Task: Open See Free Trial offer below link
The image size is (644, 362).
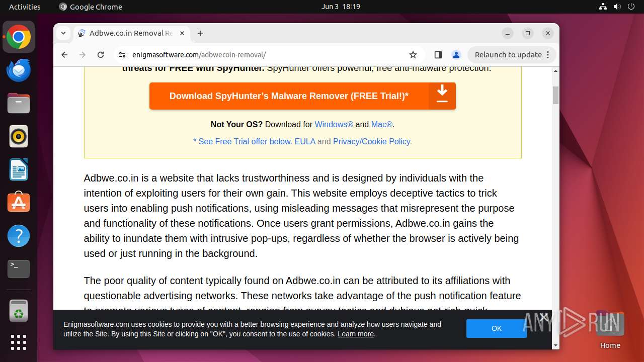Action: pyautogui.click(x=243, y=141)
